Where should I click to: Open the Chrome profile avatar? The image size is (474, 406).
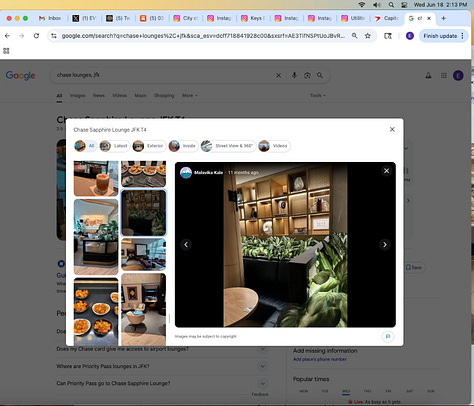point(410,36)
